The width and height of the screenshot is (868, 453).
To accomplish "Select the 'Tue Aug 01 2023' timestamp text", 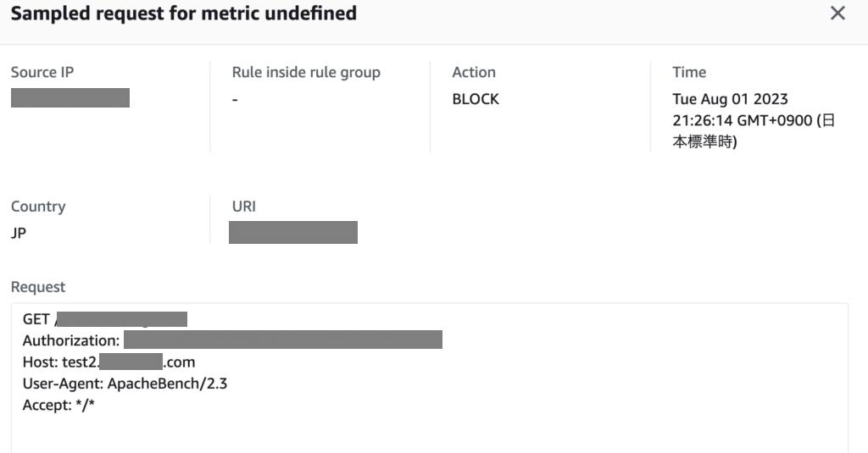I will point(730,99).
